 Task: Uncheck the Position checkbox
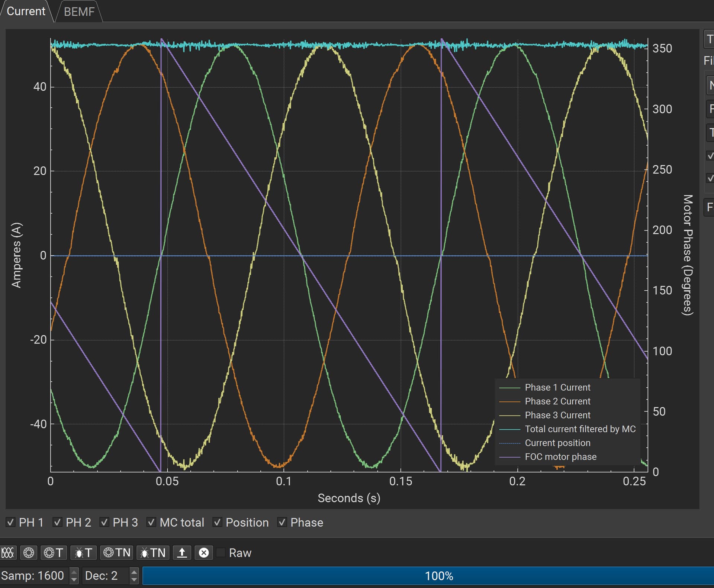[217, 522]
